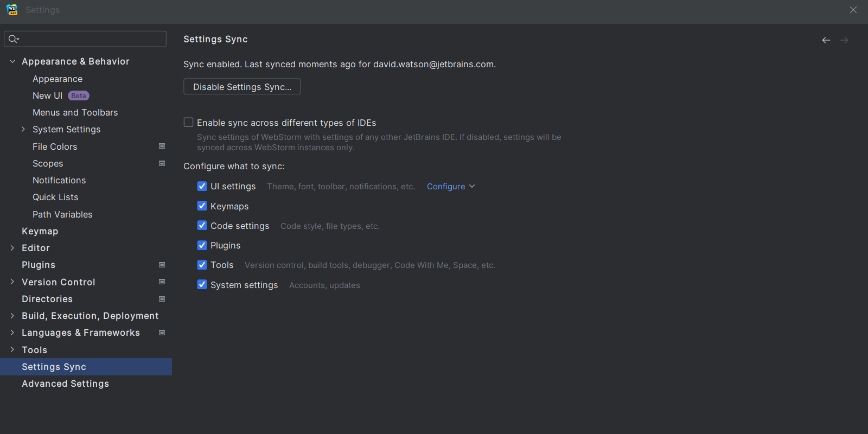Click the forward navigation arrow

point(844,40)
